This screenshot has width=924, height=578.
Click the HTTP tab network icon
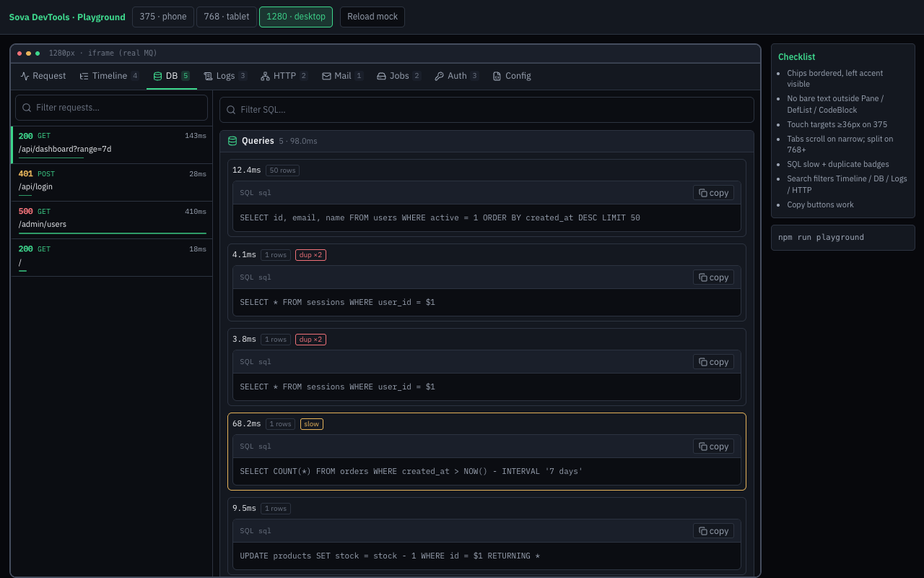pyautogui.click(x=266, y=76)
